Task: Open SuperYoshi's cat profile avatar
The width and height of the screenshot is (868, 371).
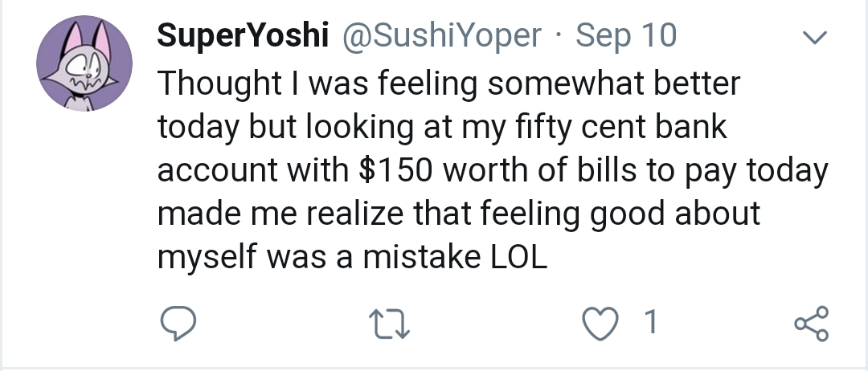Action: [x=85, y=64]
